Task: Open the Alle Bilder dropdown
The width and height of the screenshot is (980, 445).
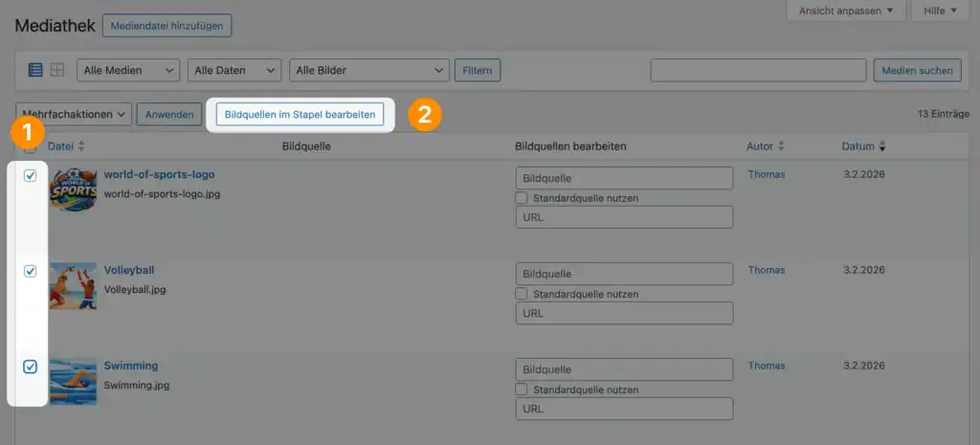Action: pyautogui.click(x=369, y=70)
